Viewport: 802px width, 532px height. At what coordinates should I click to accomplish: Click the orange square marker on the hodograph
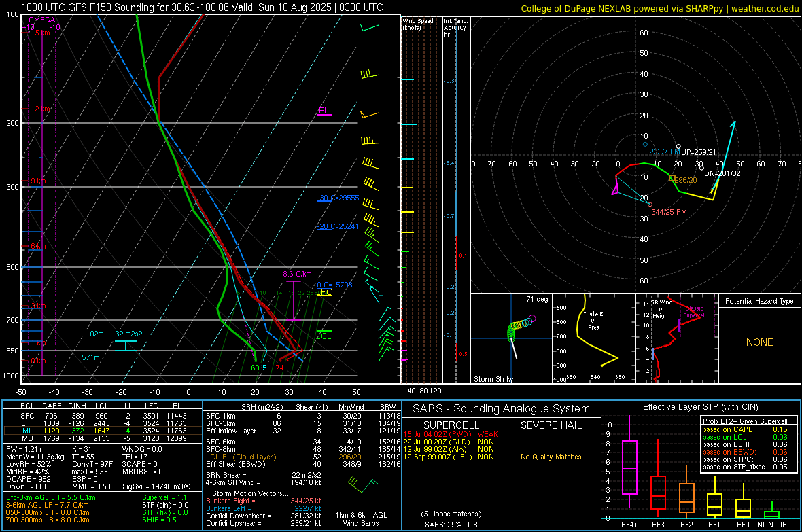click(672, 178)
